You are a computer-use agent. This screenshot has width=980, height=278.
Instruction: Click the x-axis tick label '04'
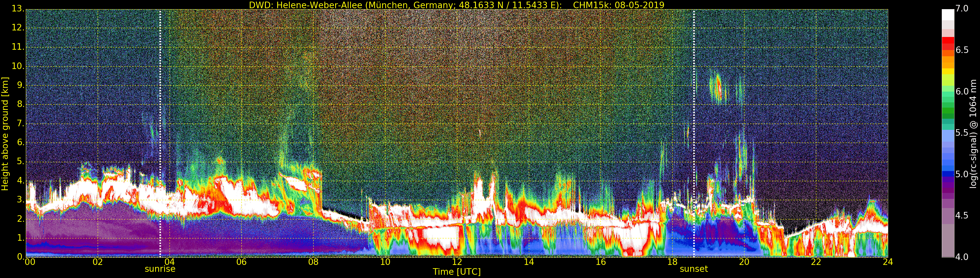170,262
